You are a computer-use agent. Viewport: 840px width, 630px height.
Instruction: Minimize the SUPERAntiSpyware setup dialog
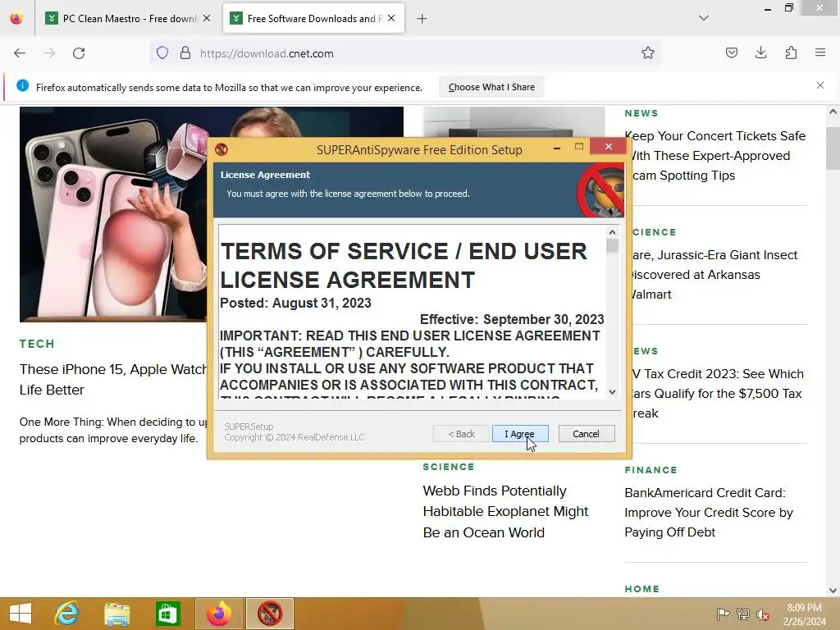point(557,148)
